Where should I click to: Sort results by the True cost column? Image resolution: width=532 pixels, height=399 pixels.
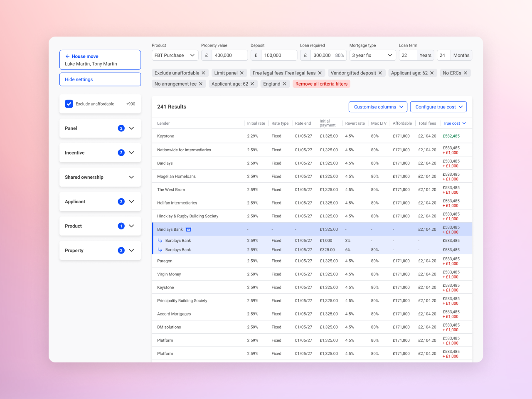(x=454, y=123)
